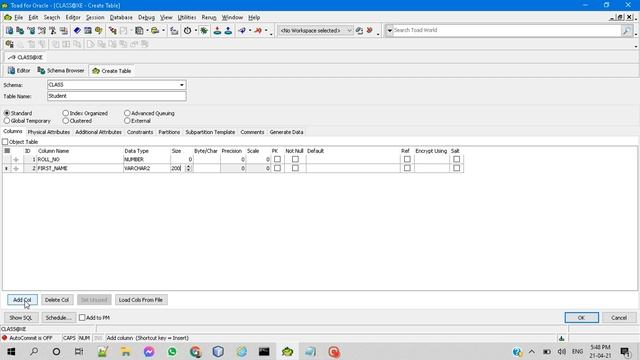Click the yellow database toolbar icon
Screen dimensions: 640x360
(x=155, y=31)
